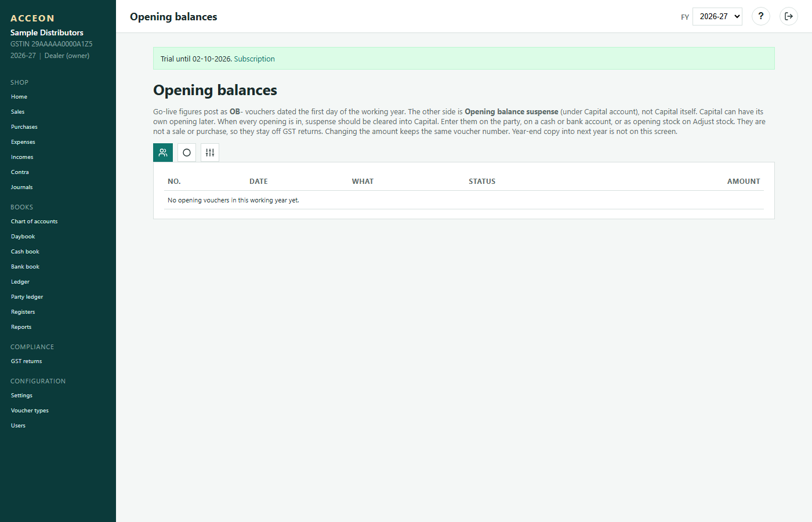Follow the Subscription link in trial banner
Viewport: 812px width, 522px height.
tap(254, 59)
